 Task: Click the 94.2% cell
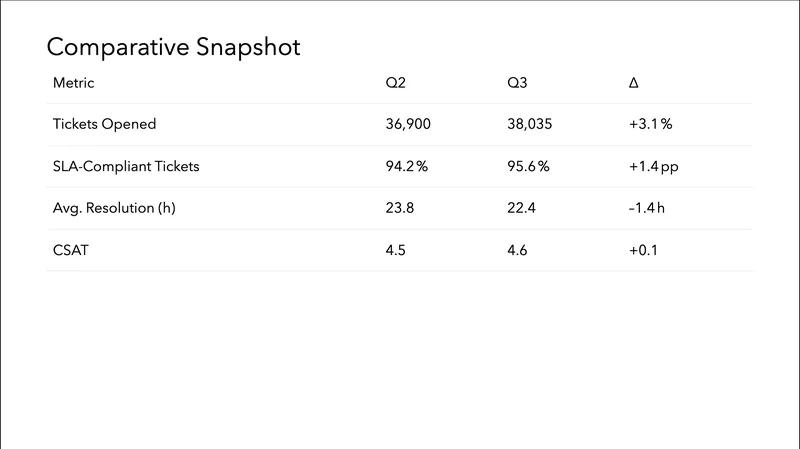click(407, 167)
